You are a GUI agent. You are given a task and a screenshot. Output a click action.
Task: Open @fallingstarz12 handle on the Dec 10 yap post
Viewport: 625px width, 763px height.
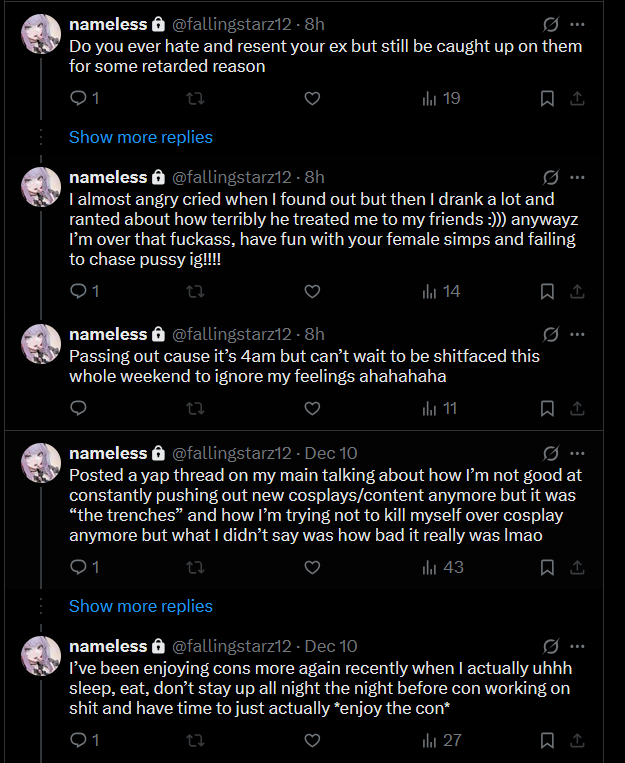click(232, 453)
